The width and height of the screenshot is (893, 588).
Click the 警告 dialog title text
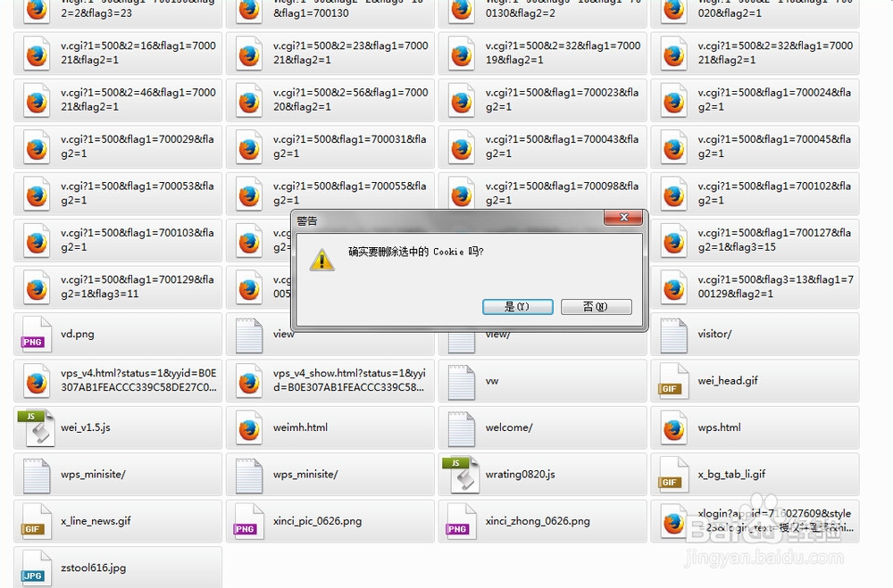(307, 221)
